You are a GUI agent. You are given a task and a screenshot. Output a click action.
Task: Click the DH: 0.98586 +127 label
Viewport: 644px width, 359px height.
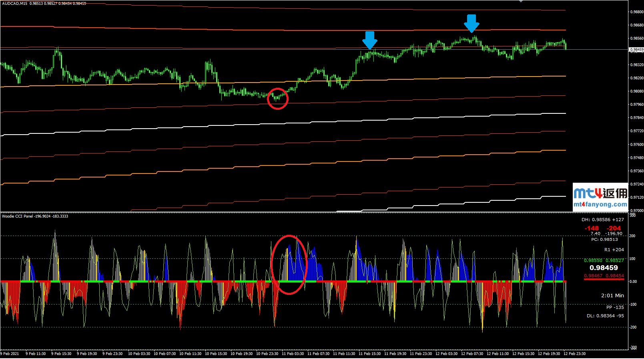(602, 220)
